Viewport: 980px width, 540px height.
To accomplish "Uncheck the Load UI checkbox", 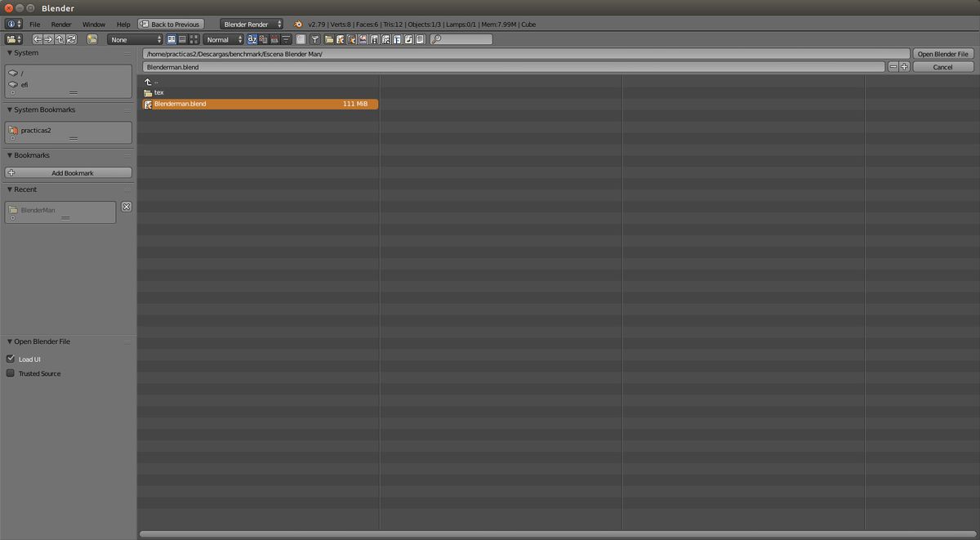I will (x=11, y=359).
